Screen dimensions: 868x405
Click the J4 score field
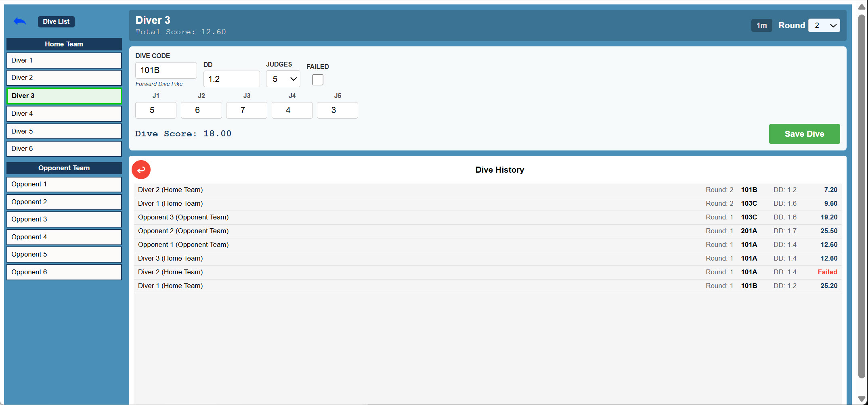click(x=292, y=110)
